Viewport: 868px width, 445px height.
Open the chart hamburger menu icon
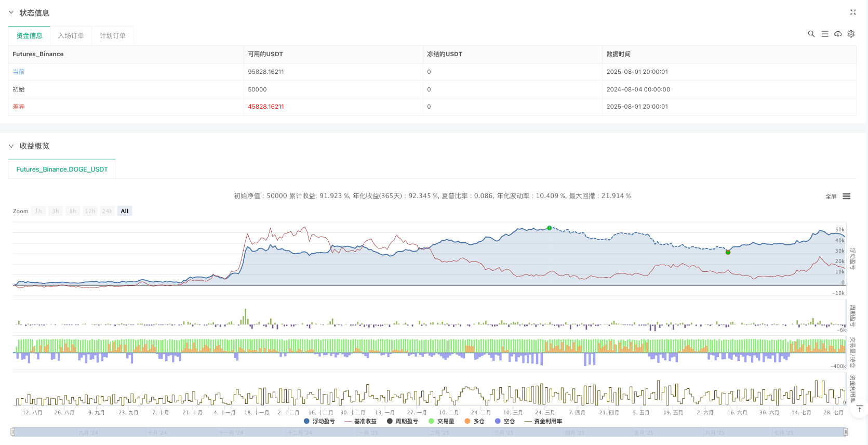point(846,197)
